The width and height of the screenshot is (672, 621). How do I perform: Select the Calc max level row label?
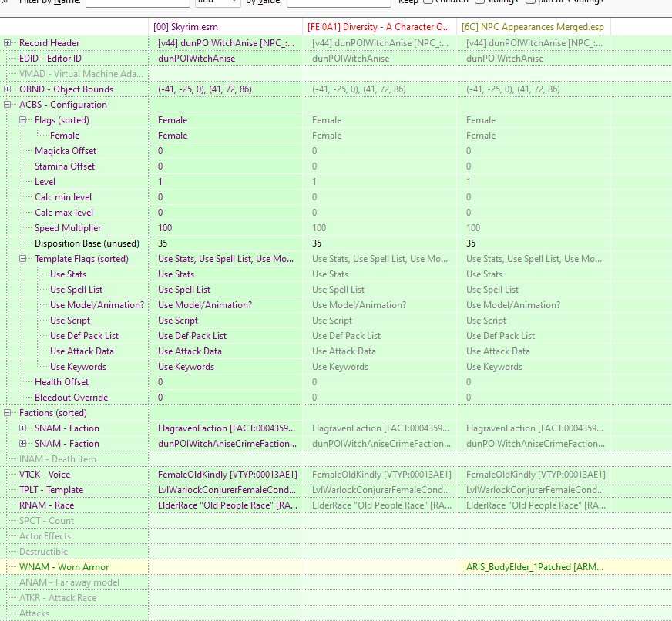64,213
